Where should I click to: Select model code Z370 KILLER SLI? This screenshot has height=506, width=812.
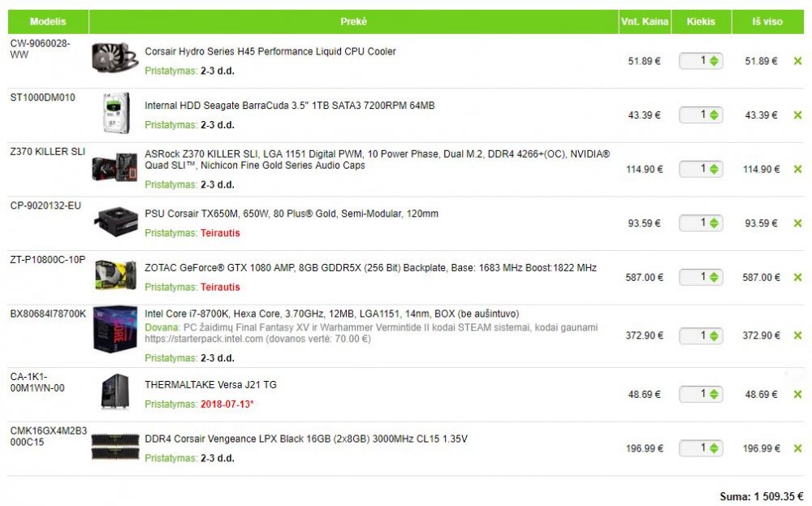coord(48,152)
